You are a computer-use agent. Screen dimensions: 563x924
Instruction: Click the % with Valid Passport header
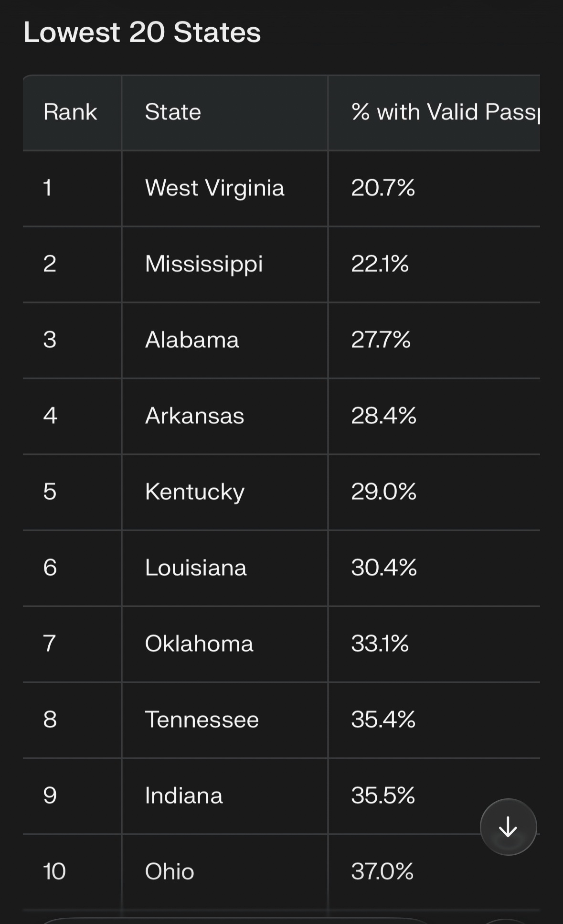coord(445,112)
